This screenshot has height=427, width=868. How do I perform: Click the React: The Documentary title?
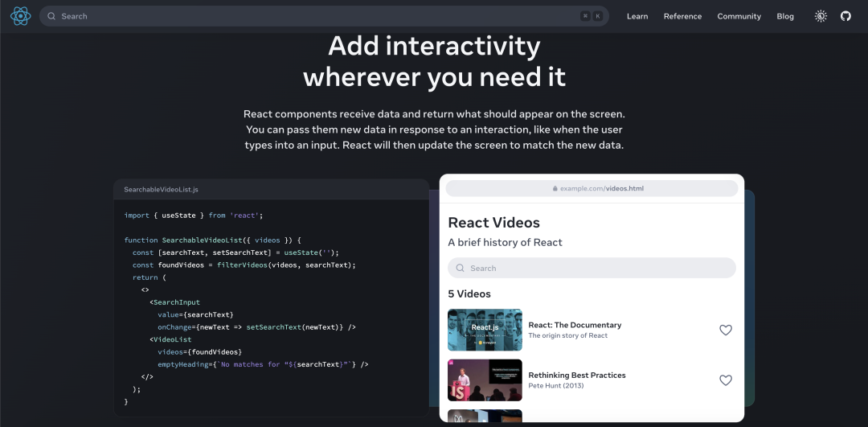575,325
